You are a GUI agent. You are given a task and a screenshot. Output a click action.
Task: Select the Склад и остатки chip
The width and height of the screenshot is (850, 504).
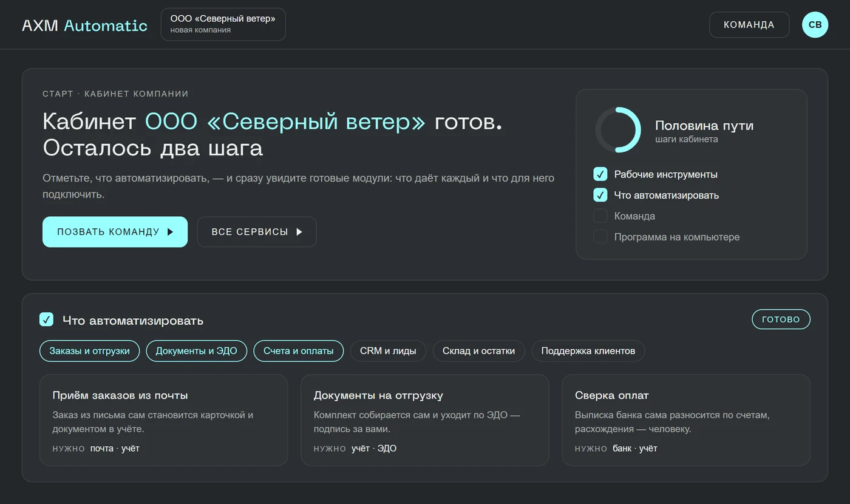coord(478,351)
